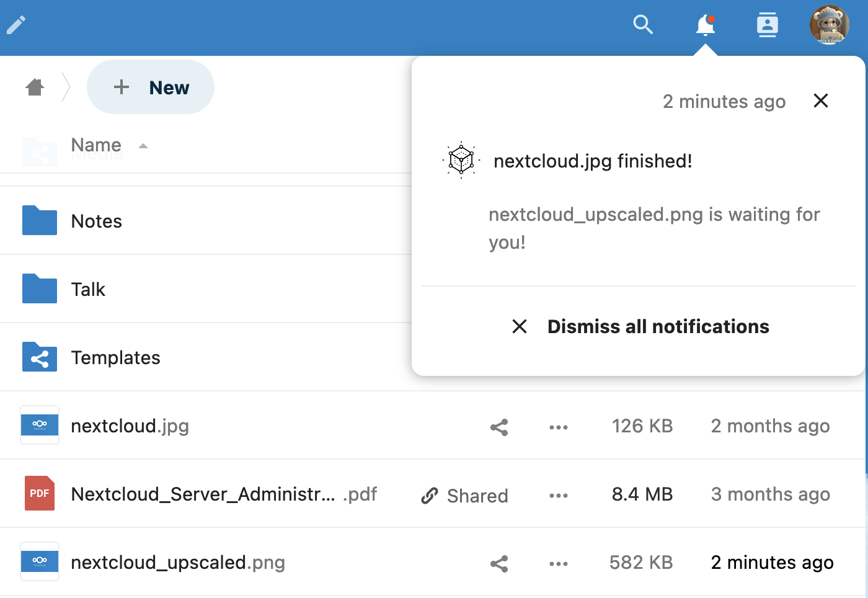Click the Templates shared folder icon

pos(40,357)
